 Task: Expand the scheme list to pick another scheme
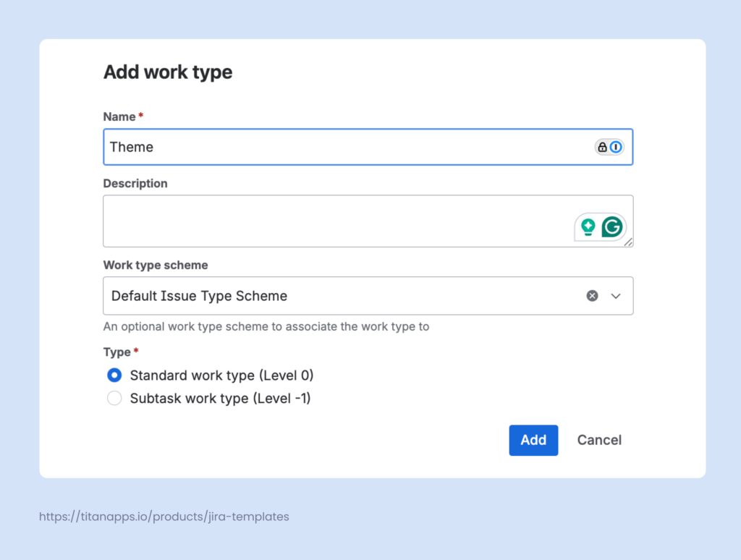click(x=616, y=295)
